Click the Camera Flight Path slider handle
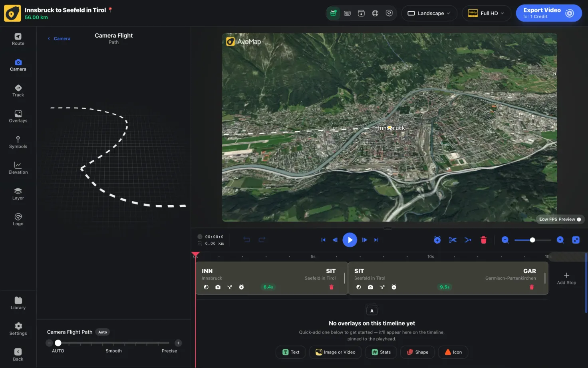The height and width of the screenshot is (368, 588). click(x=58, y=343)
